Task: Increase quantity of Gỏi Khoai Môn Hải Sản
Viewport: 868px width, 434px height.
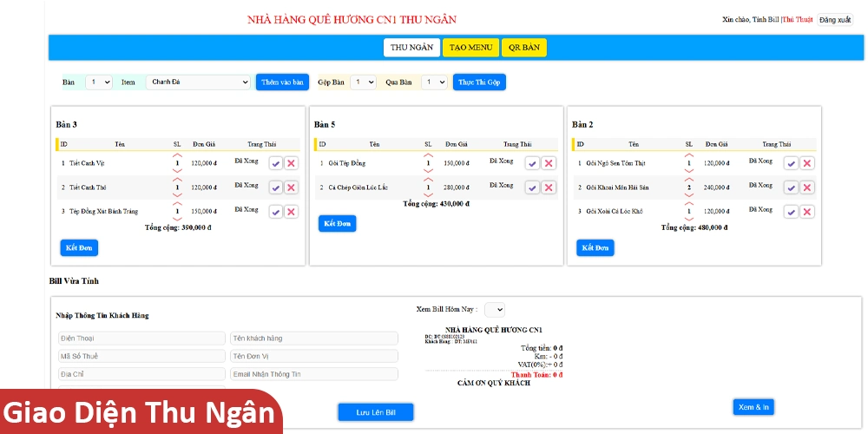Action: (x=689, y=179)
